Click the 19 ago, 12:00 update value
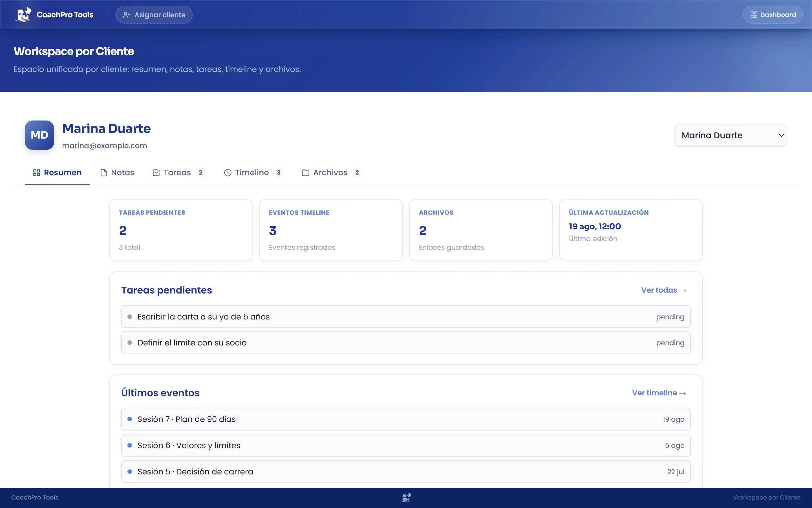Screen dimensions: 812x508 pyautogui.click(x=595, y=226)
